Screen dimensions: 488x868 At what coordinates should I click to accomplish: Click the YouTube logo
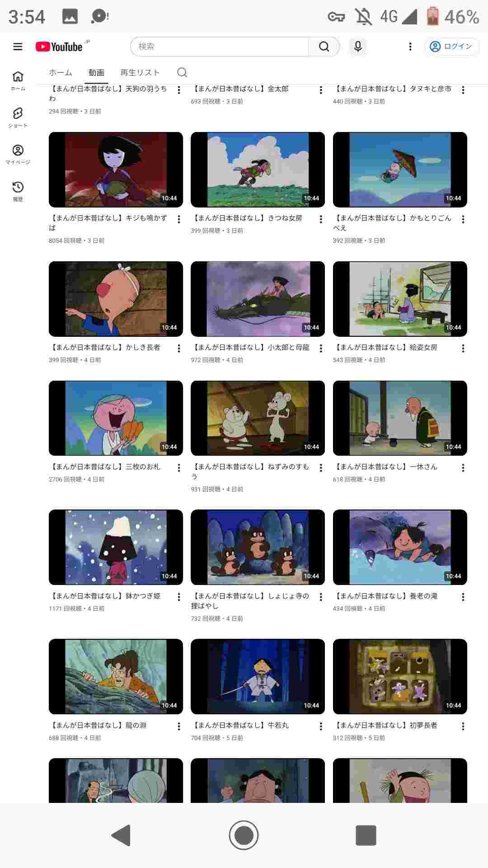[59, 47]
